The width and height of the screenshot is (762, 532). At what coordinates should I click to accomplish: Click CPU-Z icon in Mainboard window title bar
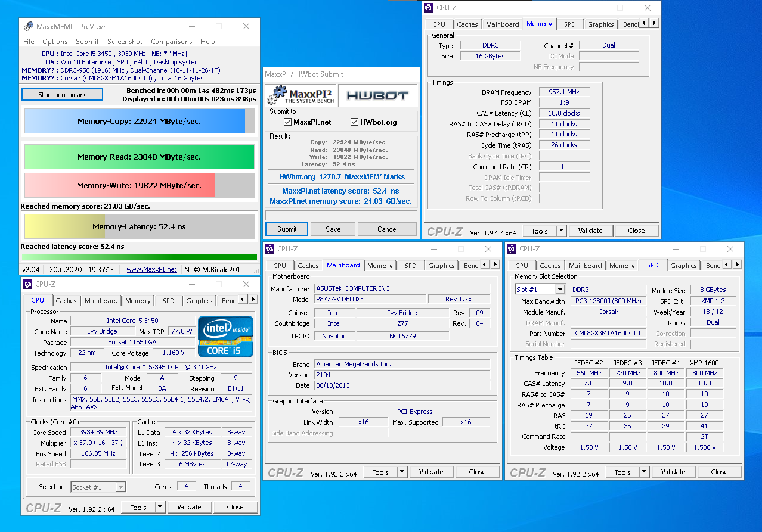[x=270, y=248]
